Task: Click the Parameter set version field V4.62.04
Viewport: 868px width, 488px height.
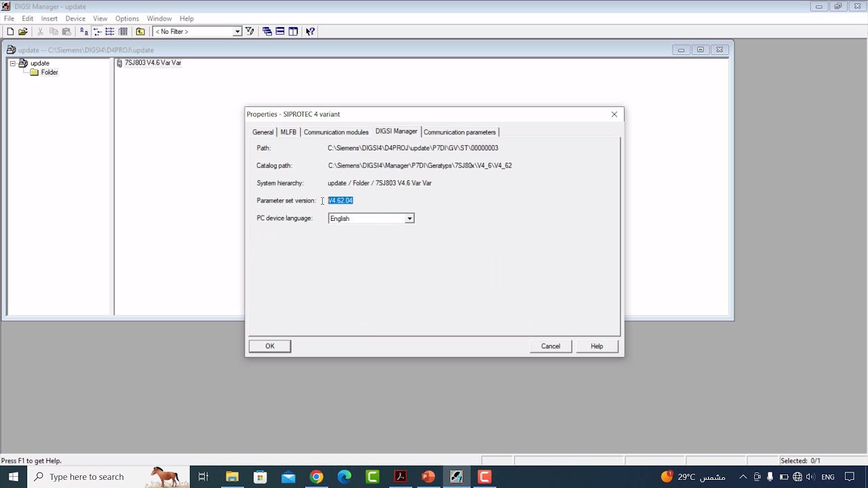Action: click(x=340, y=201)
